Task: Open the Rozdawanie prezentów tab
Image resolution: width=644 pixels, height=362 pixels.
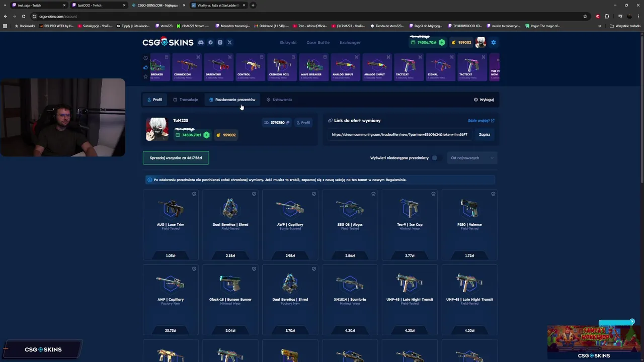Action: [x=232, y=100]
